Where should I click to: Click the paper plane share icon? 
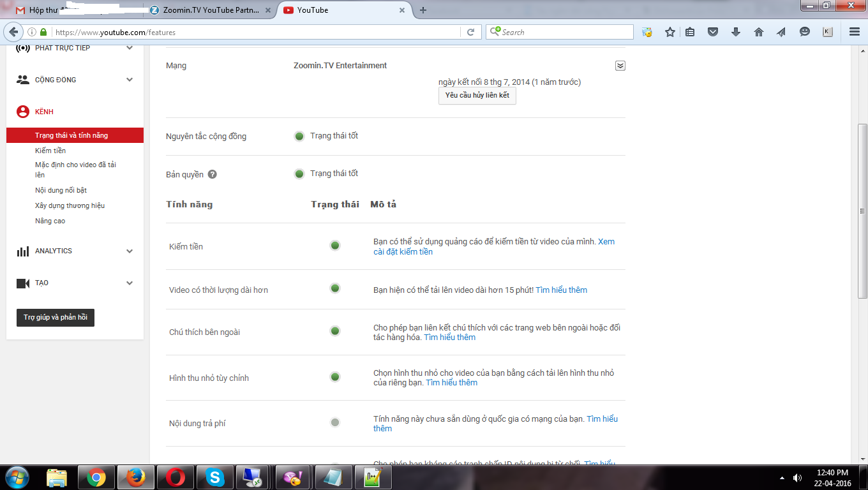[x=781, y=32]
